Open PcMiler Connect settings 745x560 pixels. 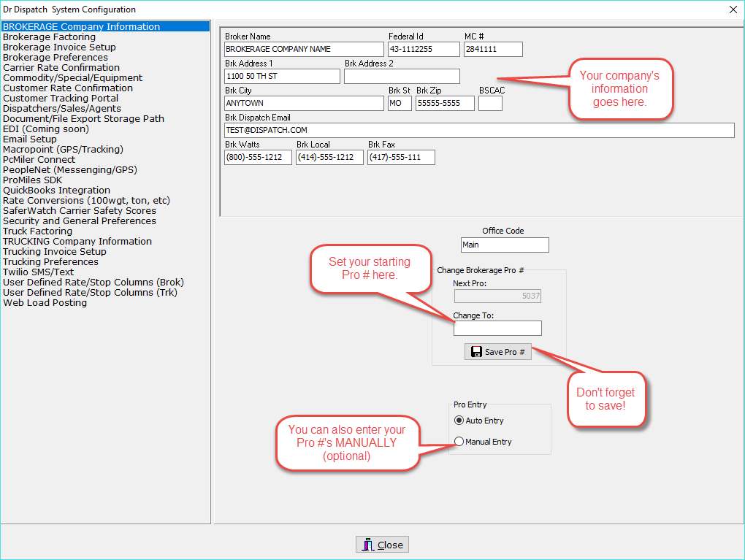pyautogui.click(x=39, y=160)
